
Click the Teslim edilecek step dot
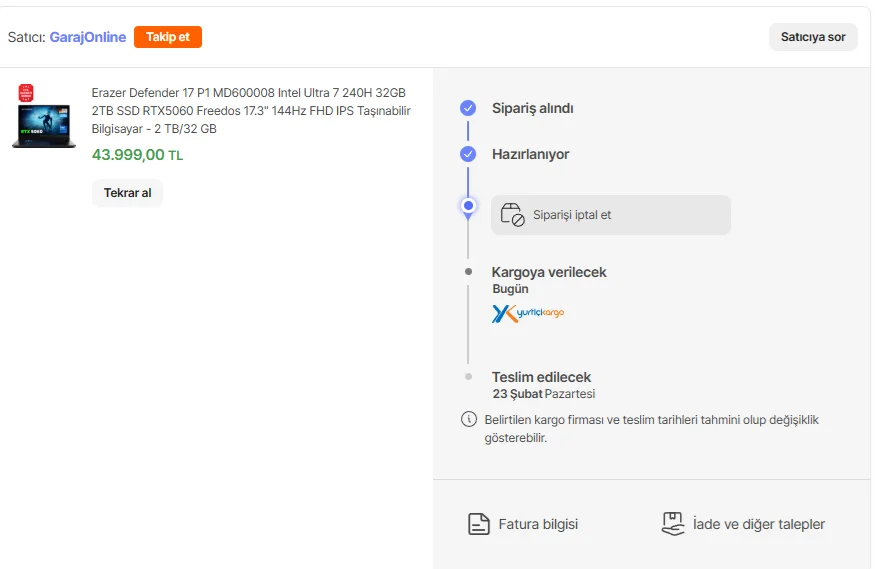pyautogui.click(x=468, y=376)
